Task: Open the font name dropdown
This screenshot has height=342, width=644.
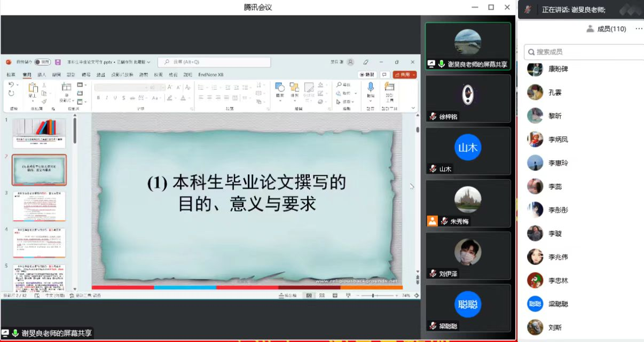Action: pyautogui.click(x=145, y=87)
